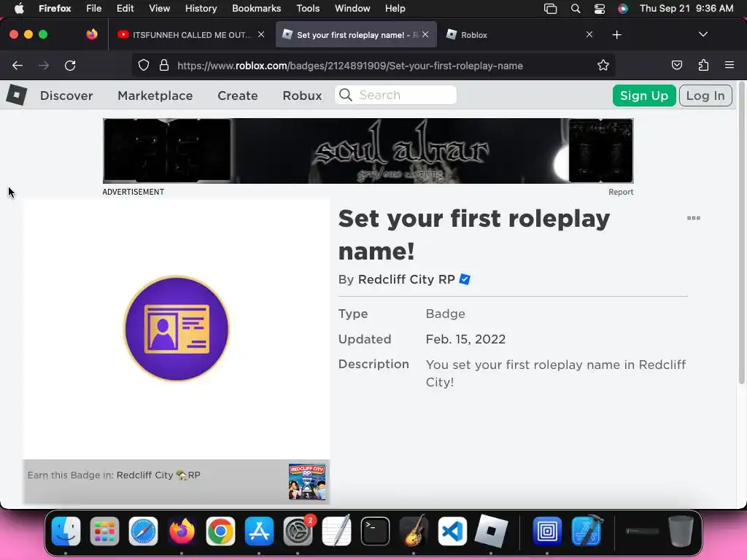Open the Firefox extensions puzzle icon
747x560 pixels.
pos(703,65)
